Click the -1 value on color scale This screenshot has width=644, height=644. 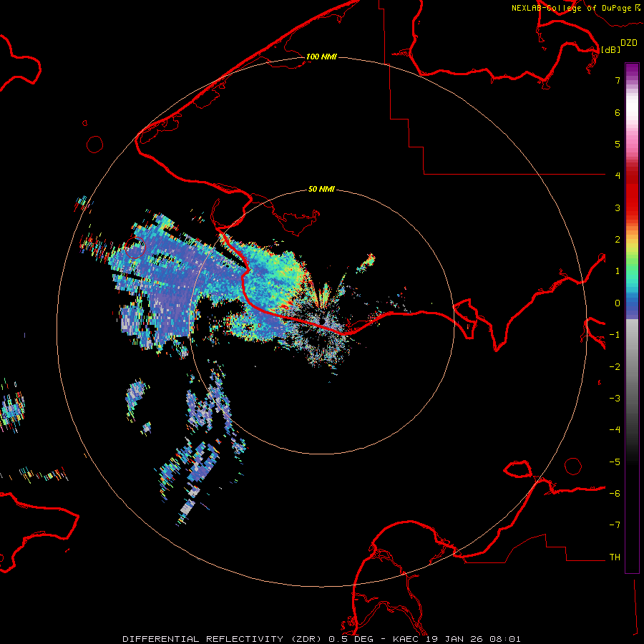coord(615,335)
